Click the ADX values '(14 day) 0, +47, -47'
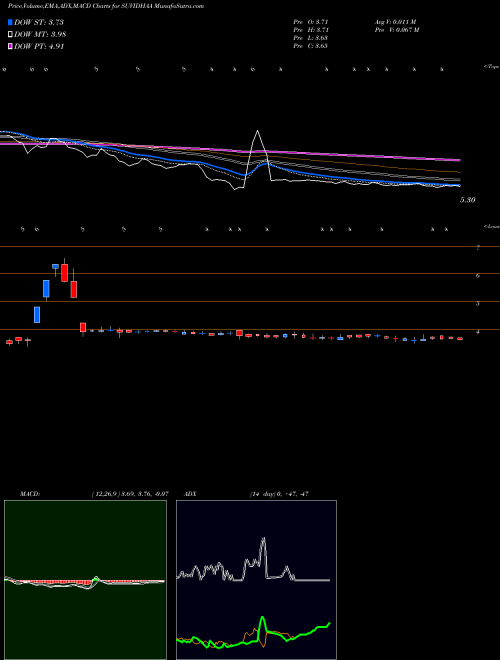 279,494
